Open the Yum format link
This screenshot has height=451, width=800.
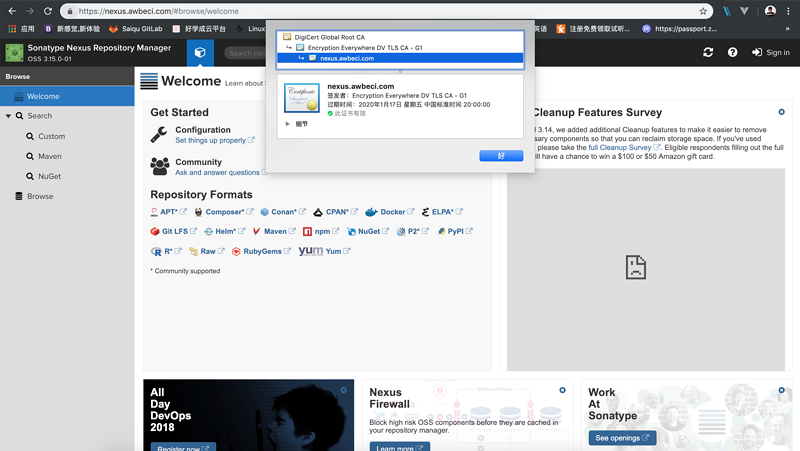325,251
